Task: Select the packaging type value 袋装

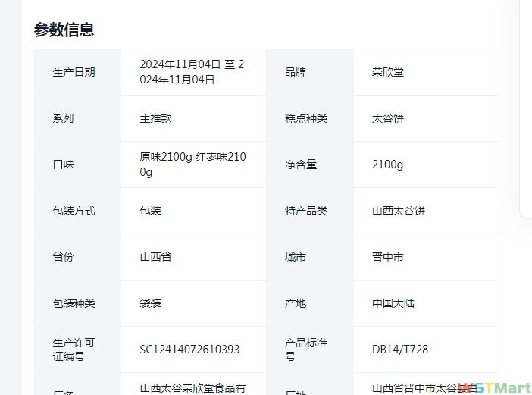Action: point(150,303)
